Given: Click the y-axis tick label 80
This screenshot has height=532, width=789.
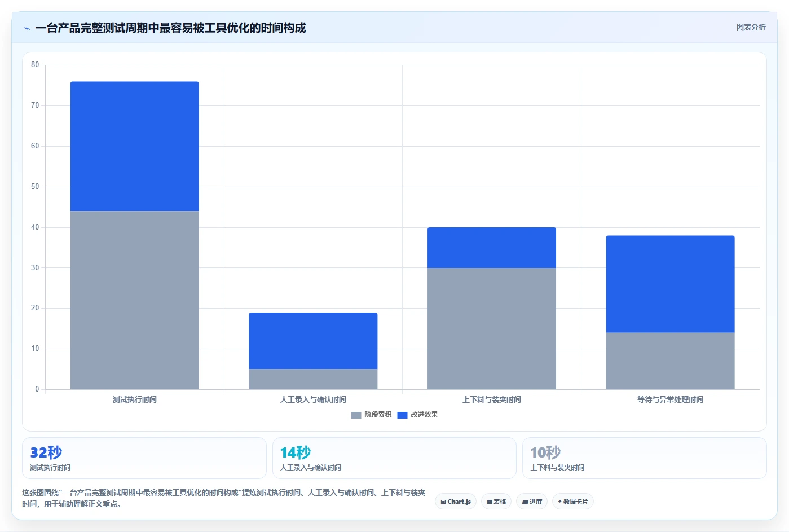Looking at the screenshot, I should [x=35, y=65].
